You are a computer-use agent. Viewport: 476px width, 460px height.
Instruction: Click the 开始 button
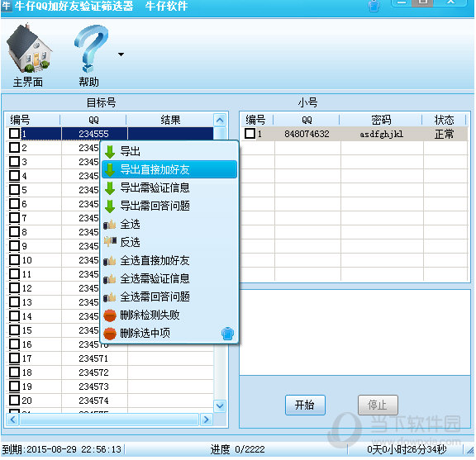pyautogui.click(x=305, y=405)
